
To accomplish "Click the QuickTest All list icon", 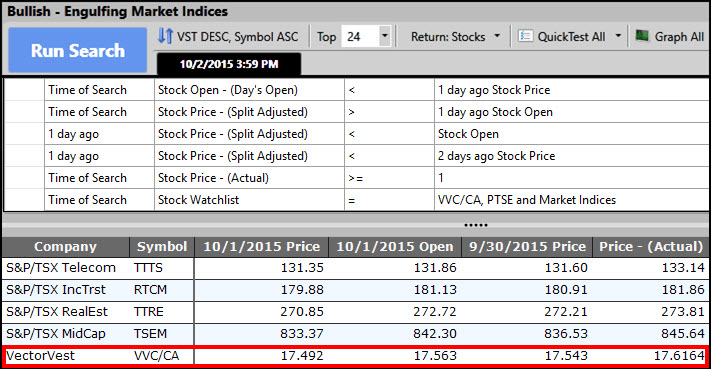I will pos(525,36).
